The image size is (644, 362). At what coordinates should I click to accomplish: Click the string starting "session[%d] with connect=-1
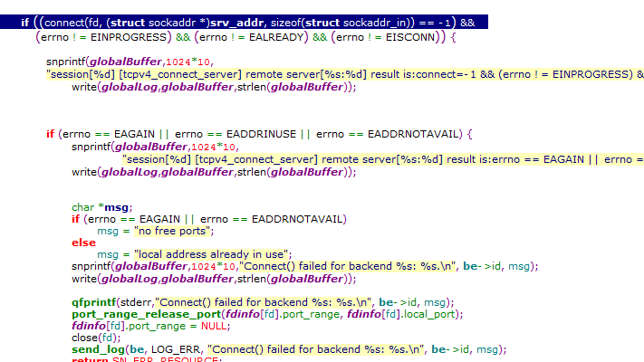tap(345, 74)
